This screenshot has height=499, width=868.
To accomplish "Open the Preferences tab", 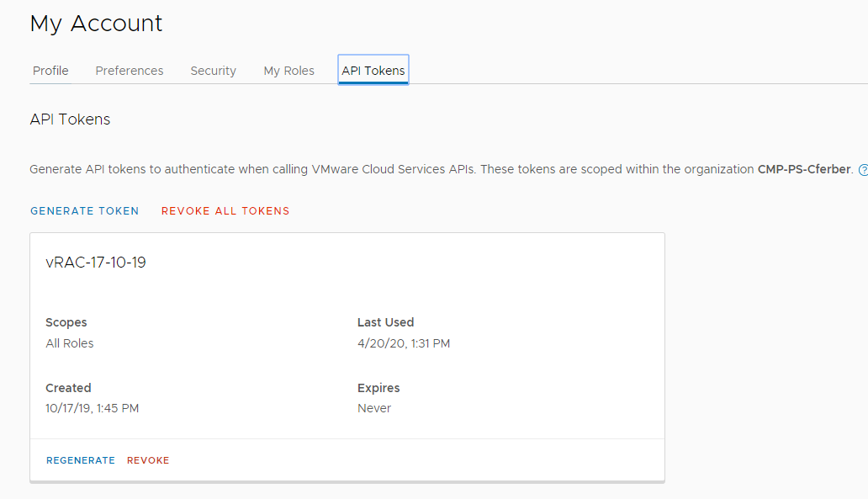I will tap(129, 71).
